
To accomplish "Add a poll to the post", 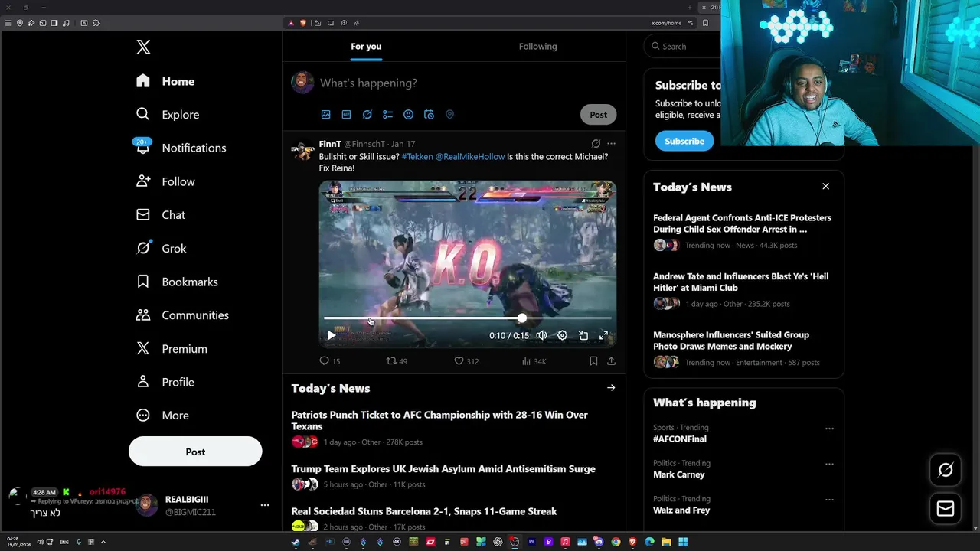I will point(387,115).
